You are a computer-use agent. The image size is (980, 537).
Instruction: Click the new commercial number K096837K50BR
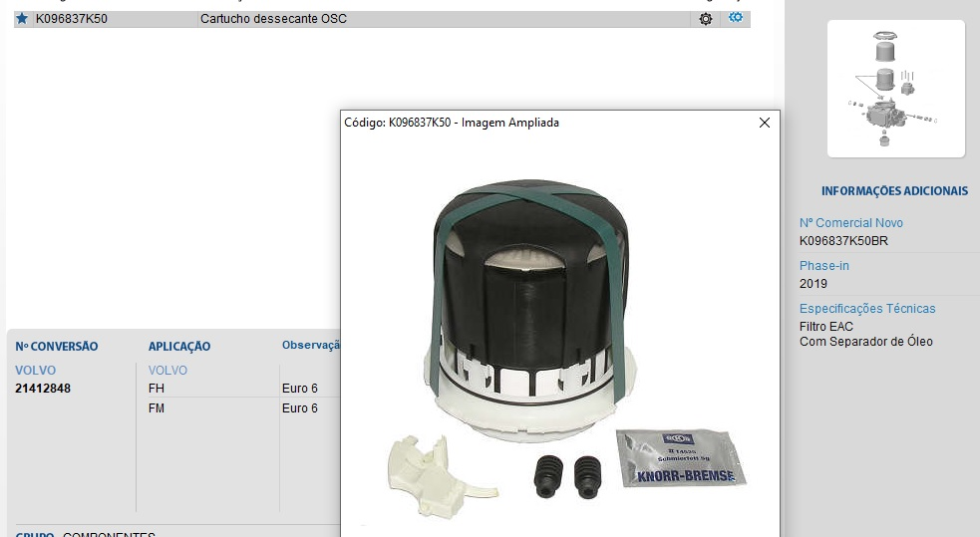(x=844, y=240)
